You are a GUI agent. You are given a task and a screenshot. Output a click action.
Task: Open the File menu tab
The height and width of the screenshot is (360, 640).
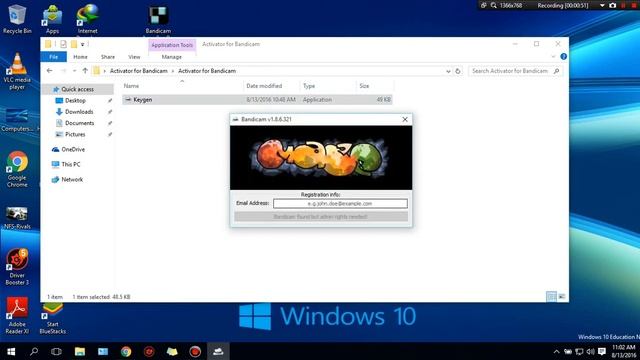click(x=53, y=57)
